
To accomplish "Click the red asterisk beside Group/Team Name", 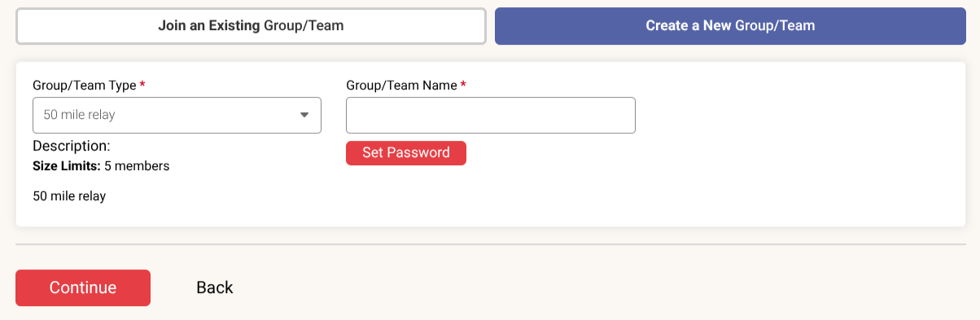I will [463, 85].
